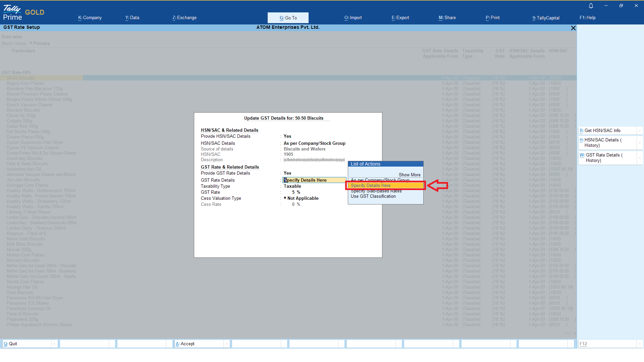This screenshot has height=362, width=644.
Task: Choose Use GST Classification option
Action: [373, 196]
